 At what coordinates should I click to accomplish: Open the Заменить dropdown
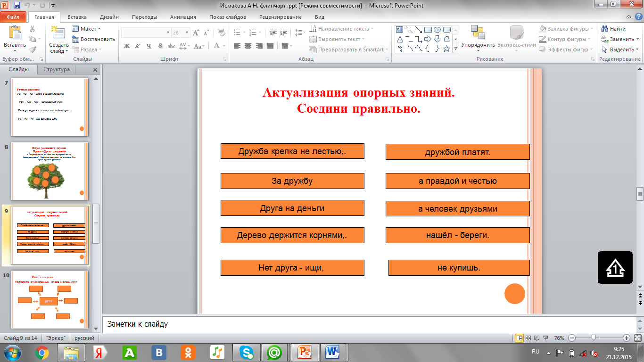pyautogui.click(x=620, y=39)
